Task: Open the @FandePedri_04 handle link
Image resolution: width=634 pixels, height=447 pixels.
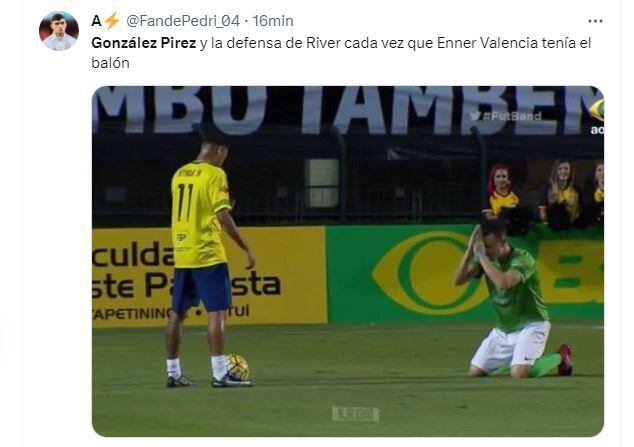Action: (x=183, y=21)
